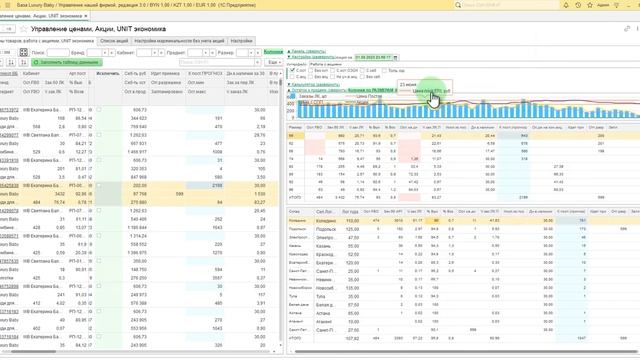
Task: Select the Тула warehouse row
Action: 463,296
